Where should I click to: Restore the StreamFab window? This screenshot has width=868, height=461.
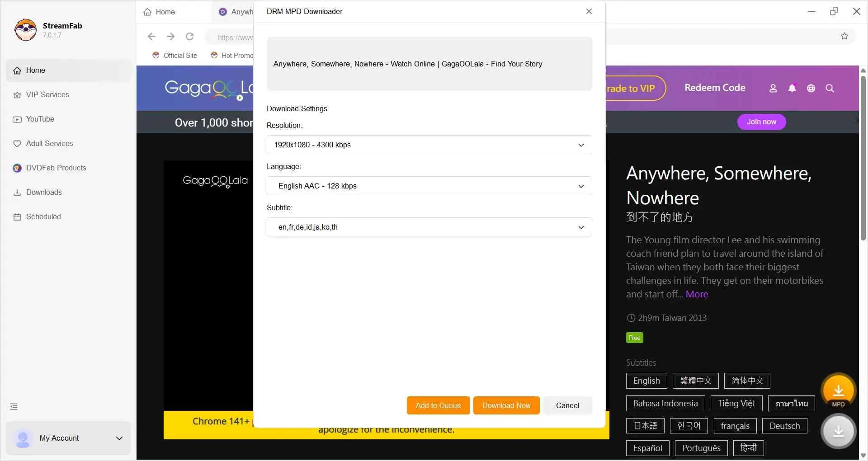[x=834, y=12]
